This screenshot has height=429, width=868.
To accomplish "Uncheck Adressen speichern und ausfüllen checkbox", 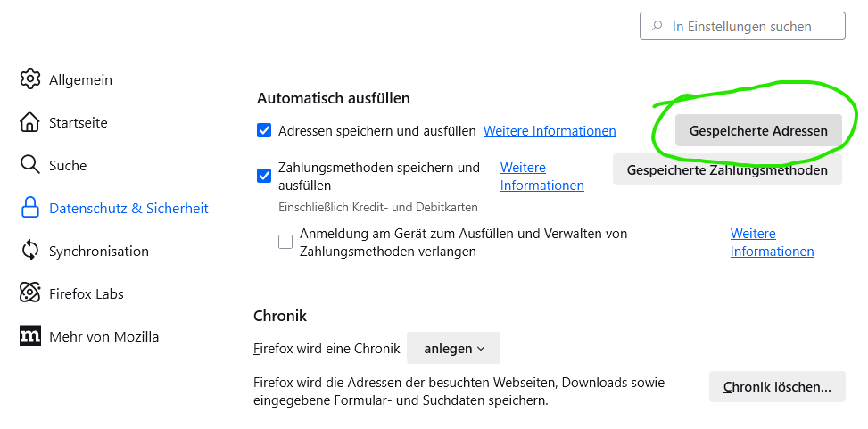I will pyautogui.click(x=264, y=131).
